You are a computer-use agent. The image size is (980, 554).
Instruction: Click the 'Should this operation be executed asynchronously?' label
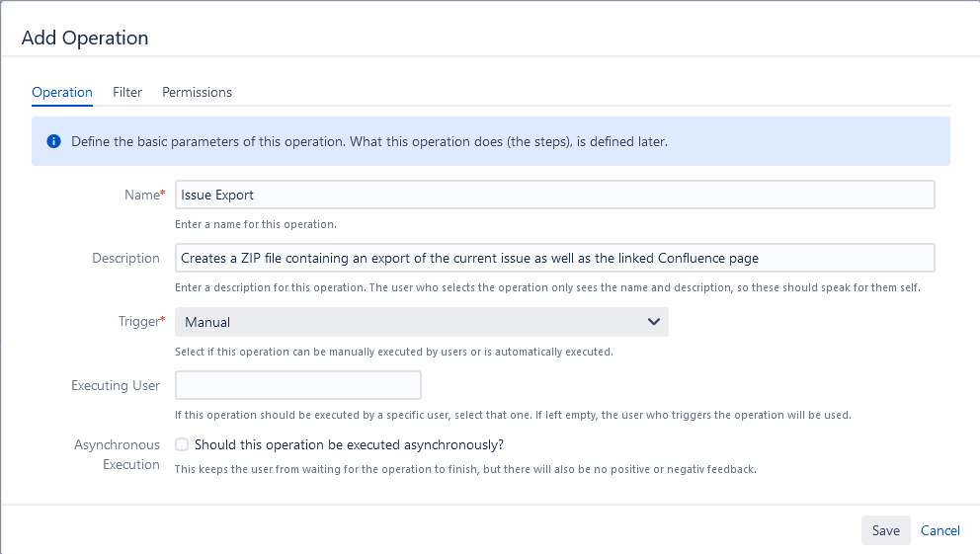[x=349, y=444]
